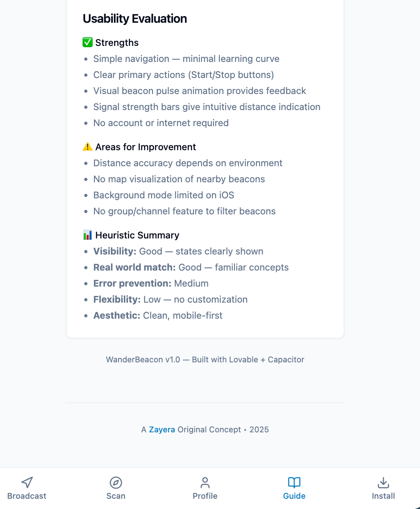
Task: Select the Guide book icon
Action: pos(294,482)
